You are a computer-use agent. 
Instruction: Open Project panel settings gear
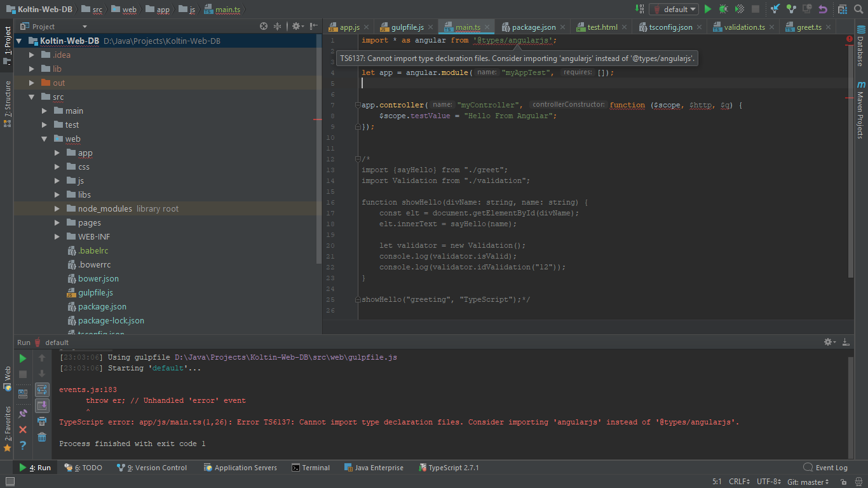click(x=297, y=26)
